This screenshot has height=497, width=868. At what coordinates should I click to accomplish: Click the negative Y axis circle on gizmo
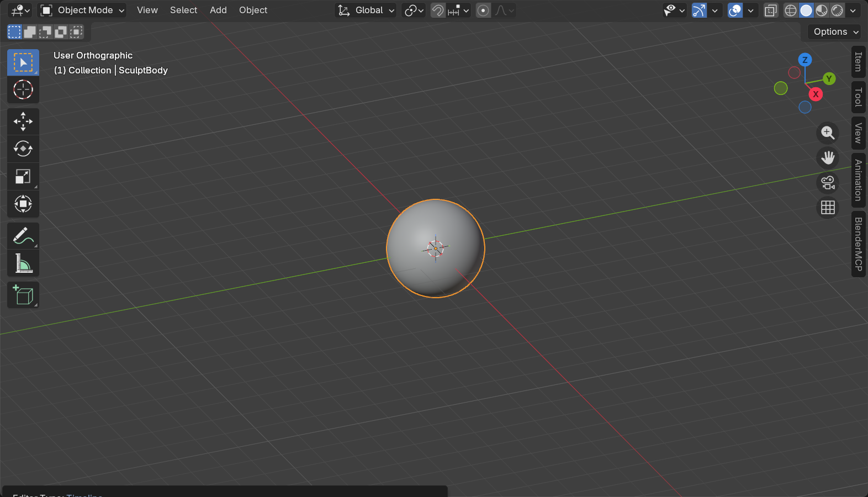[x=781, y=88]
